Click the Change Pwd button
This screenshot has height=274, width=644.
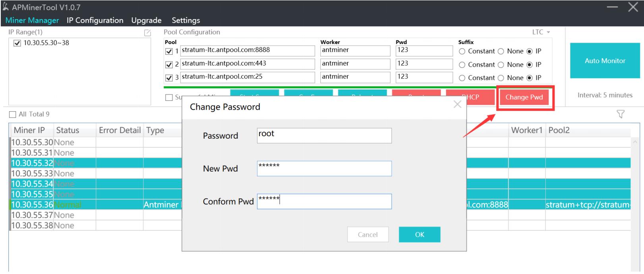[x=524, y=97]
